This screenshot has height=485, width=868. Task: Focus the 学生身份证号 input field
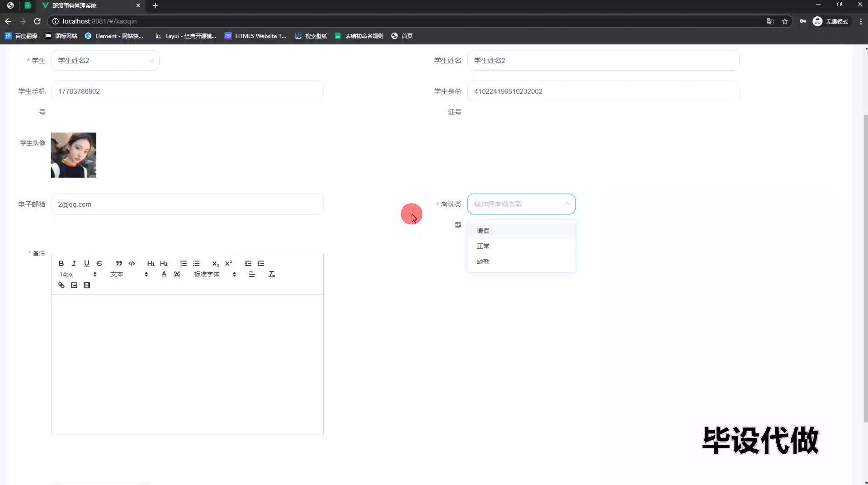coord(603,91)
